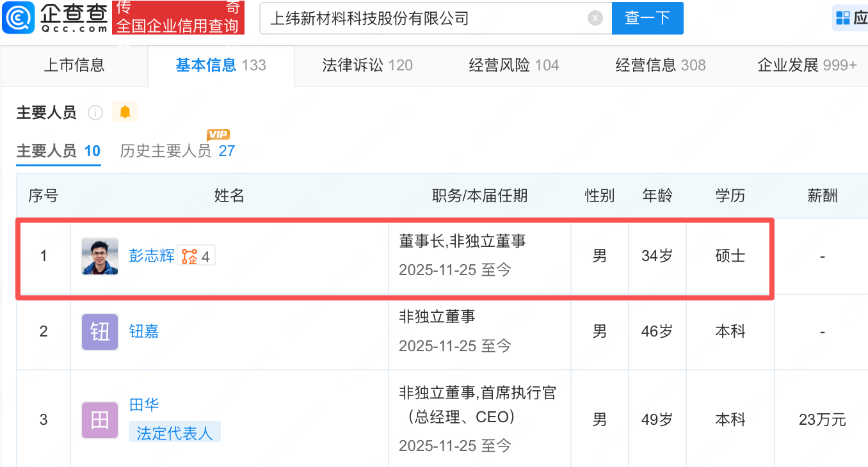Click the 本科 education cell for 钮嘉
Viewport: 868px width, 467px height.
point(730,331)
